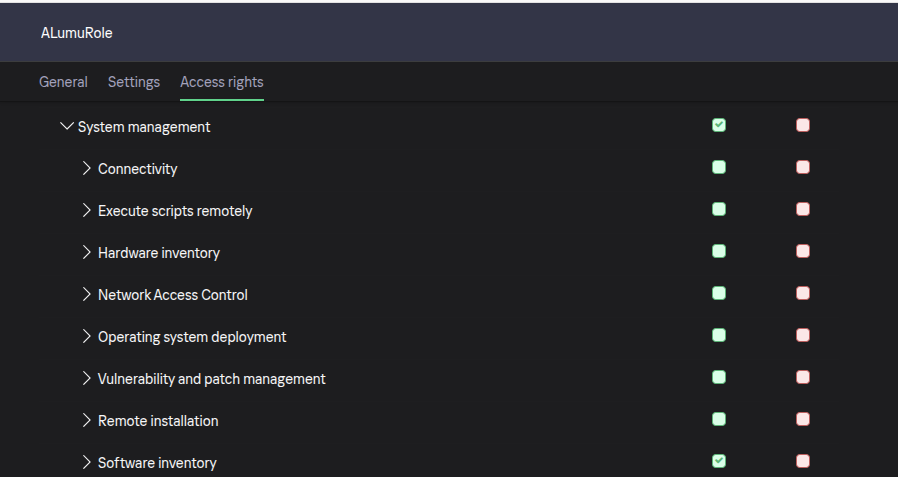Expand the Remote installation node
This screenshot has width=898, height=477.
coord(87,421)
